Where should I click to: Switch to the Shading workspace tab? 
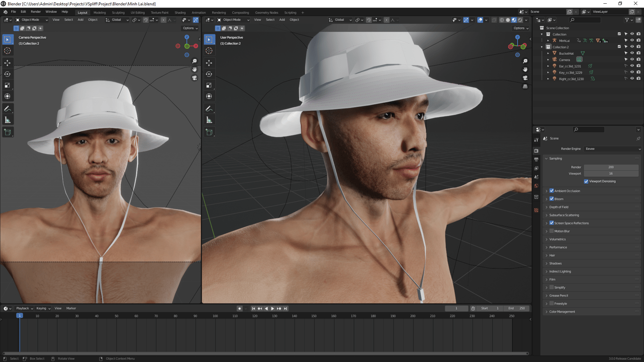point(180,13)
